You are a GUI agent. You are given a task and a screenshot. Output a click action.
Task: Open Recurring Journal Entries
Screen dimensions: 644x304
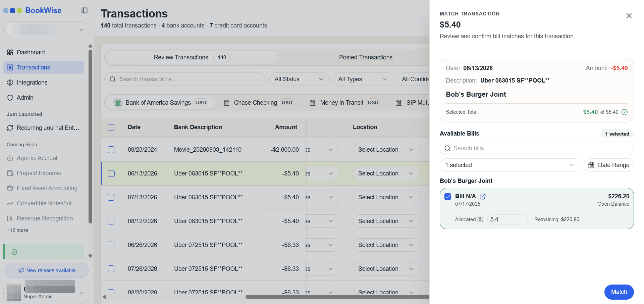coord(44,128)
